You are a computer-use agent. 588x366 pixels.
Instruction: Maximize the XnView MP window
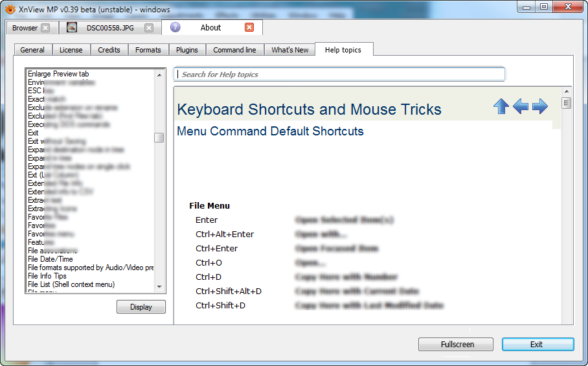543,7
